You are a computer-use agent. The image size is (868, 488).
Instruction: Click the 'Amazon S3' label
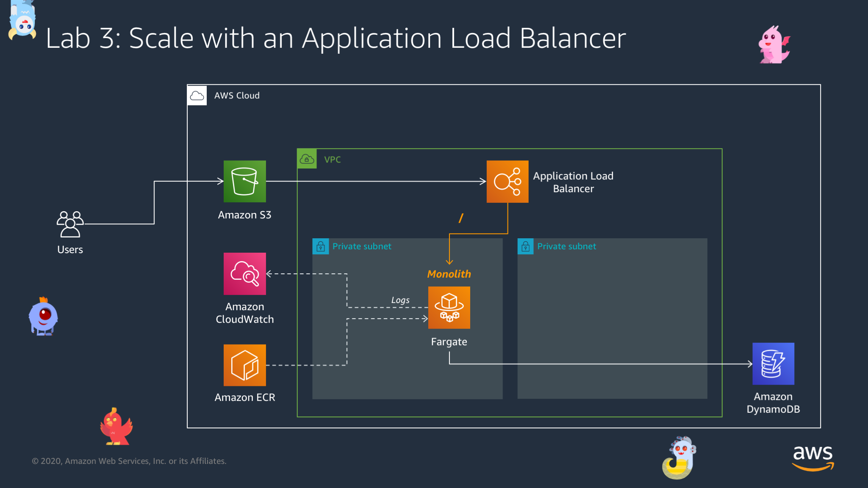(x=244, y=215)
